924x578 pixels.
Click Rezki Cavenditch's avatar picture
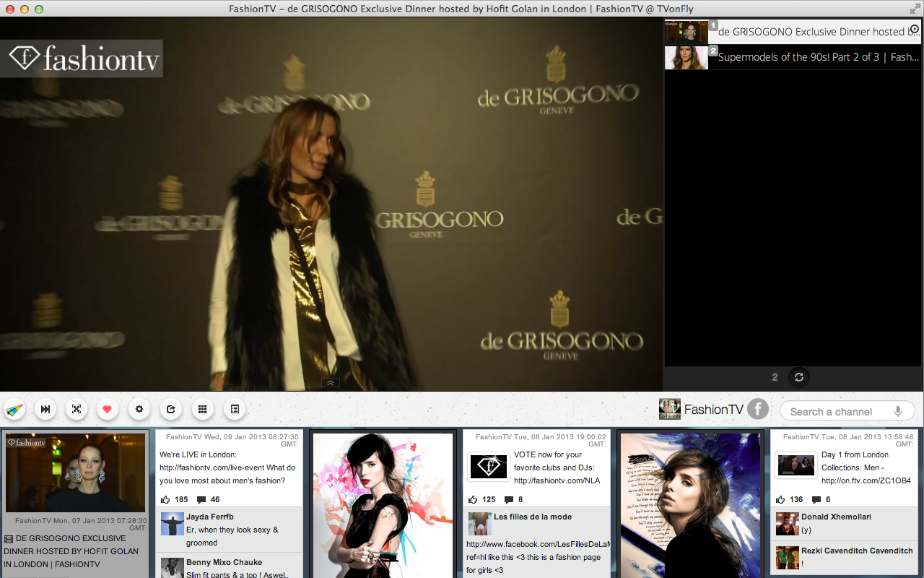(787, 558)
